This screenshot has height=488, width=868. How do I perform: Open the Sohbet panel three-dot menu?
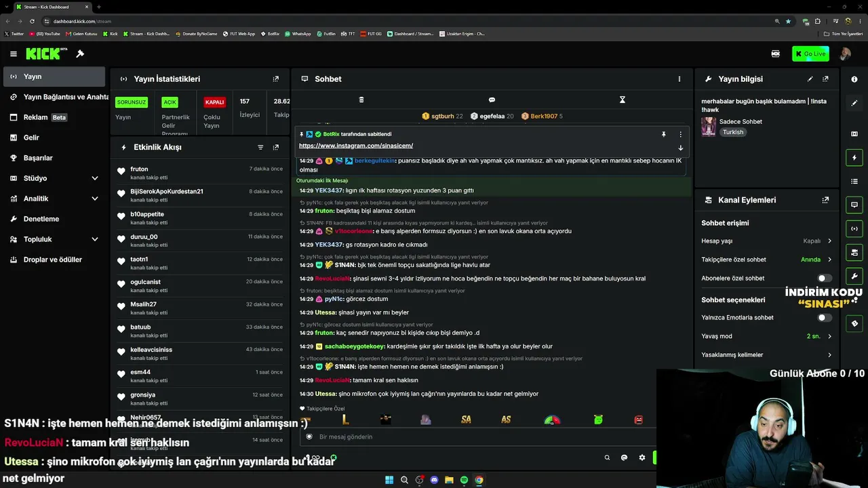point(679,79)
